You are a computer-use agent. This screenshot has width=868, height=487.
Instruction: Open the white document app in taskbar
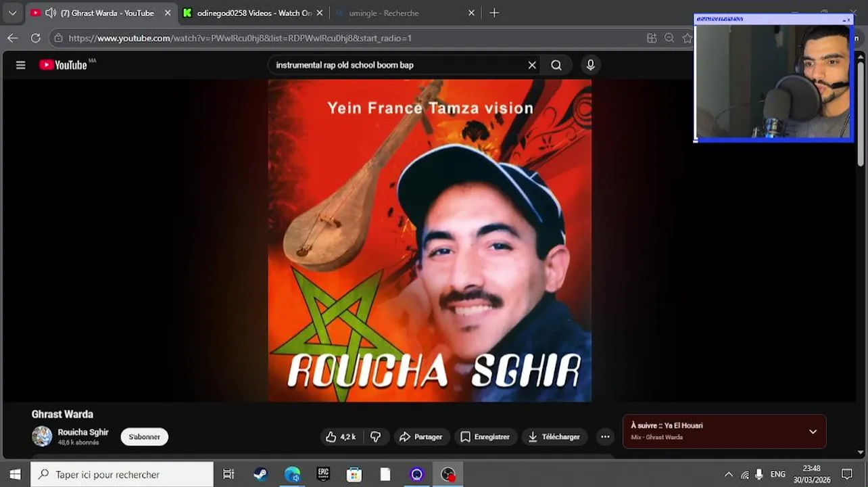[x=385, y=474]
